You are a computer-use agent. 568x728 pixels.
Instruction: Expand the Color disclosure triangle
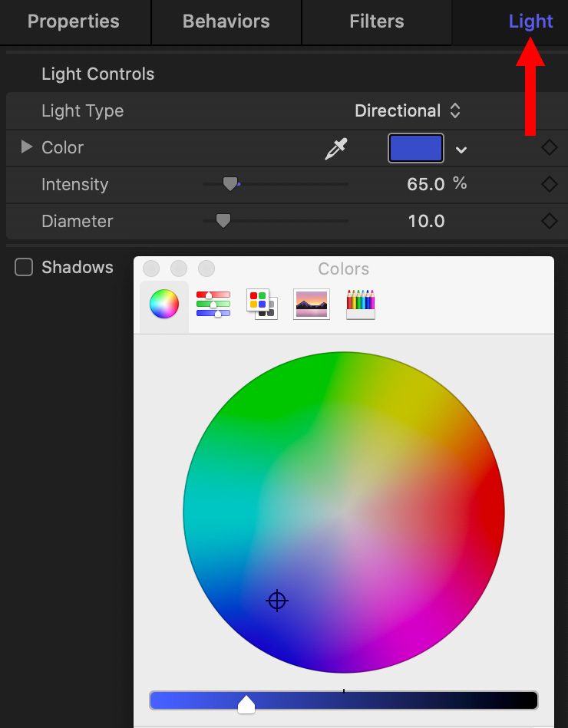coord(26,147)
